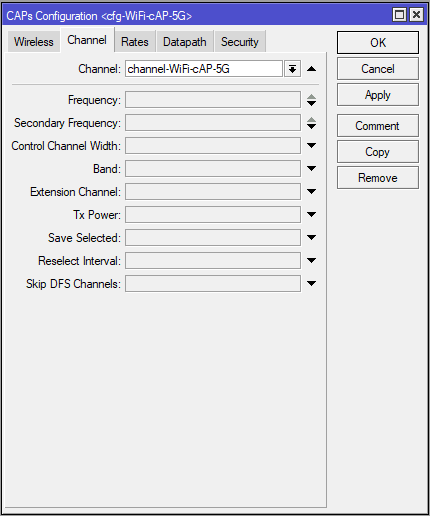Click the disabled Frequency field
The image size is (430, 516).
213,100
